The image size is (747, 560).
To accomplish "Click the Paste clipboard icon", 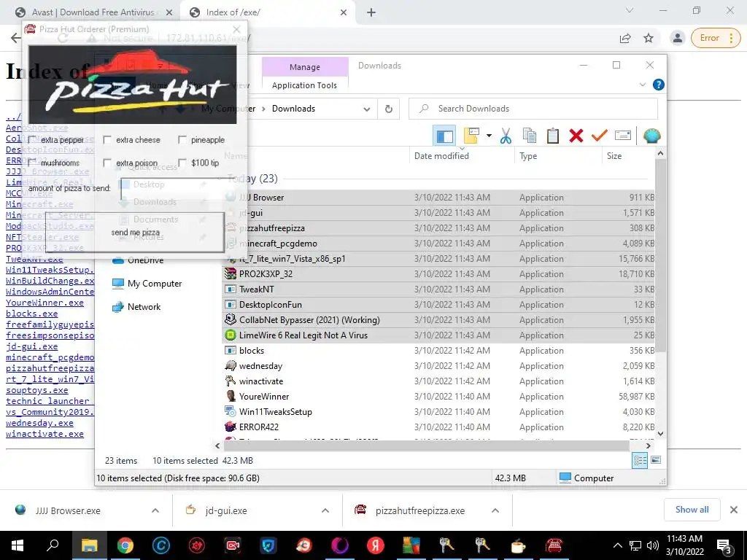I will pyautogui.click(x=553, y=136).
